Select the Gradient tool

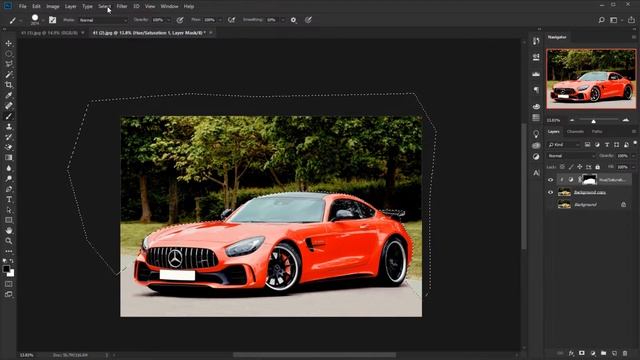pos(9,158)
